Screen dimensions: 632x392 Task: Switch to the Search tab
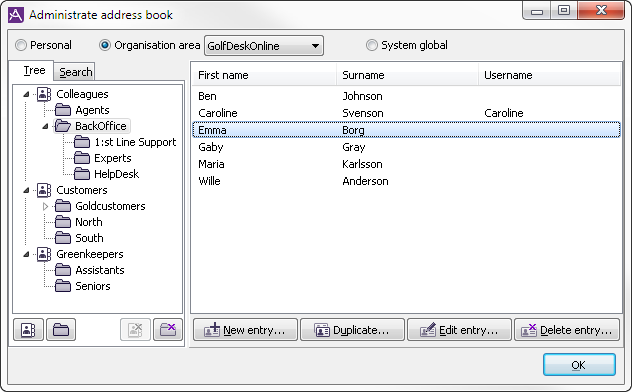coord(75,72)
